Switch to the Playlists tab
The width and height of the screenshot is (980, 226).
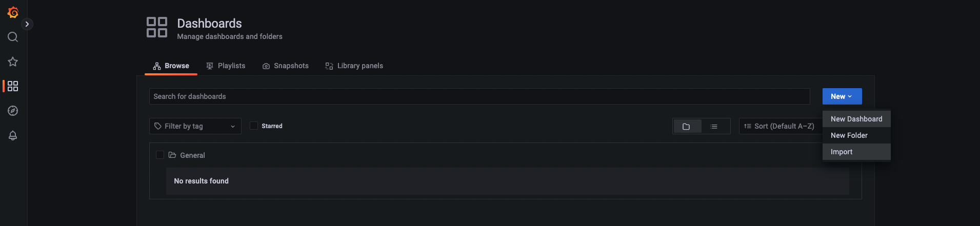(x=226, y=66)
